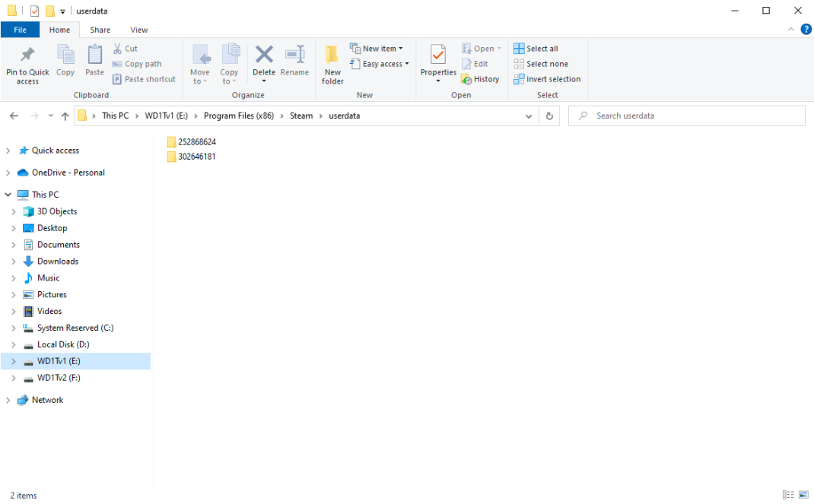Switch to the View ribbon tab
Viewport: 814px width, 504px height.
(139, 30)
